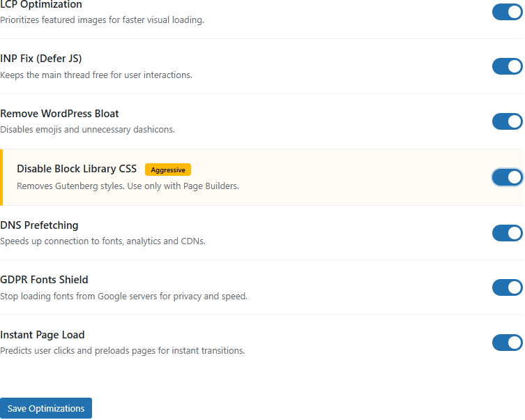Image resolution: width=525 pixels, height=420 pixels.
Task: Click 'Stop loading fonts from Google servers' text
Action: pyautogui.click(x=124, y=296)
